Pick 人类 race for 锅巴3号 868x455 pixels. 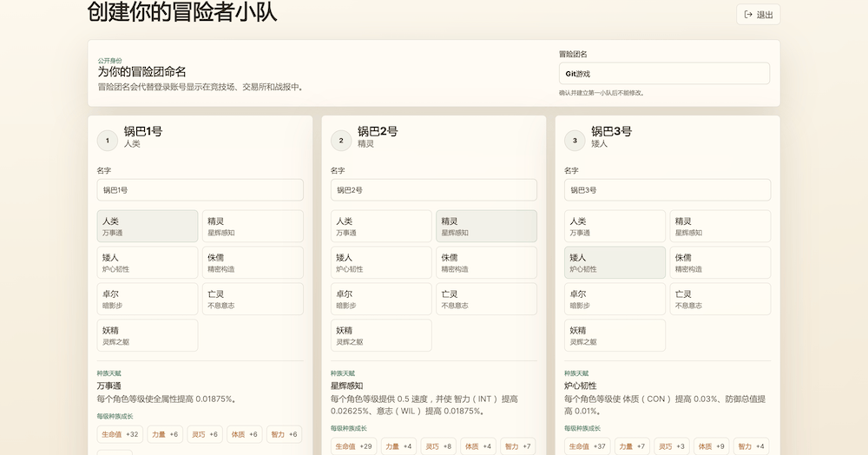click(615, 226)
